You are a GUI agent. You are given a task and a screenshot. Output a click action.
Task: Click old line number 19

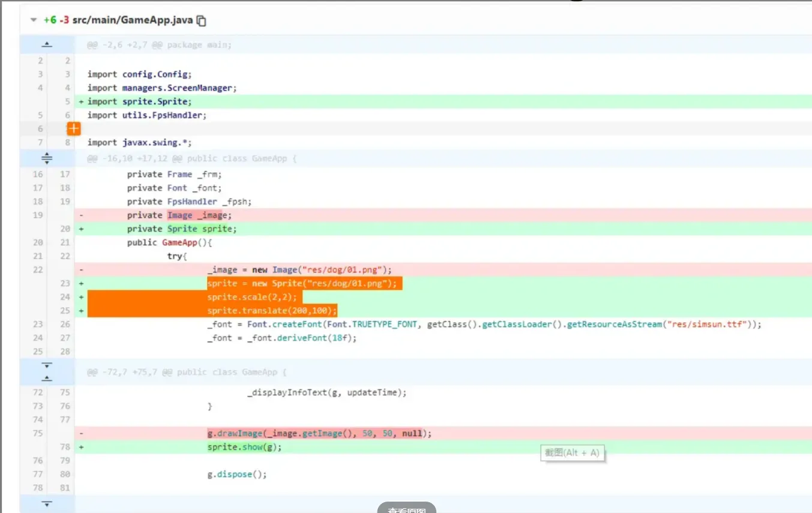(x=38, y=215)
